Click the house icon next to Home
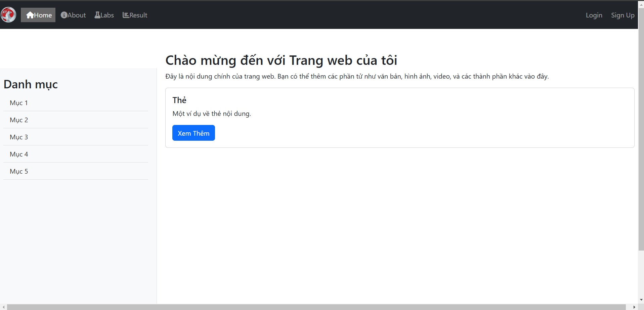Screen dimensions: 644x310 pyautogui.click(x=31, y=15)
